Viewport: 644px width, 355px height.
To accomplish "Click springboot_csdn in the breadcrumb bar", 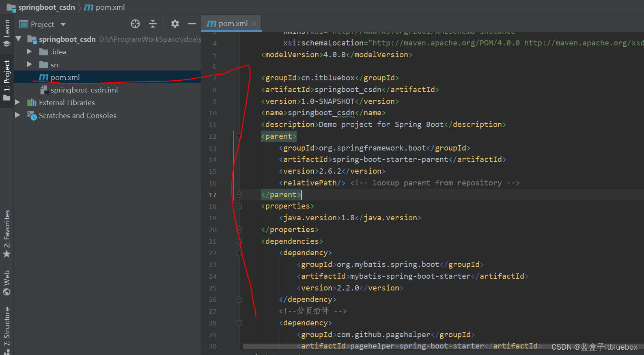I will 46,7.
